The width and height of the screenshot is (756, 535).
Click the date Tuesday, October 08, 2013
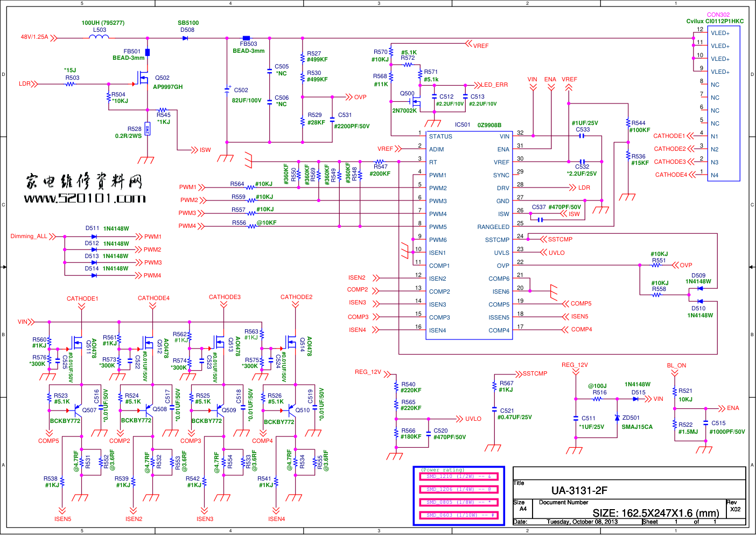point(582,522)
